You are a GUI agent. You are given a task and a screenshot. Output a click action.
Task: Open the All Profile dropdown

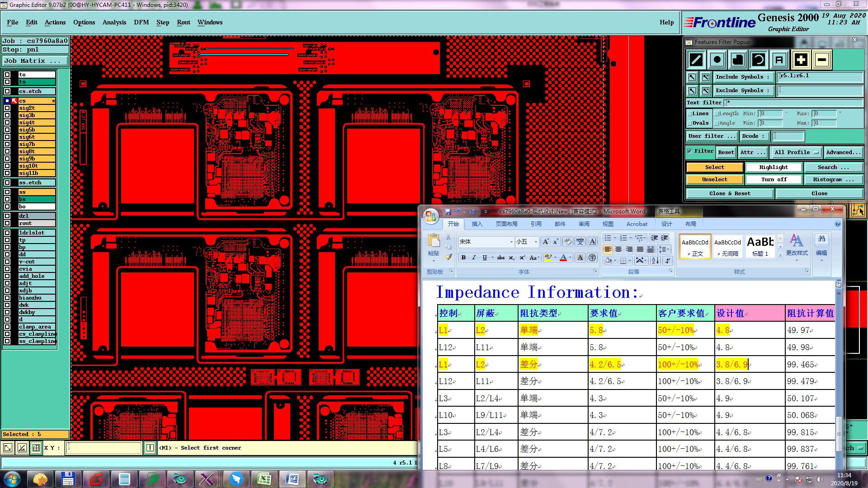[x=796, y=152]
